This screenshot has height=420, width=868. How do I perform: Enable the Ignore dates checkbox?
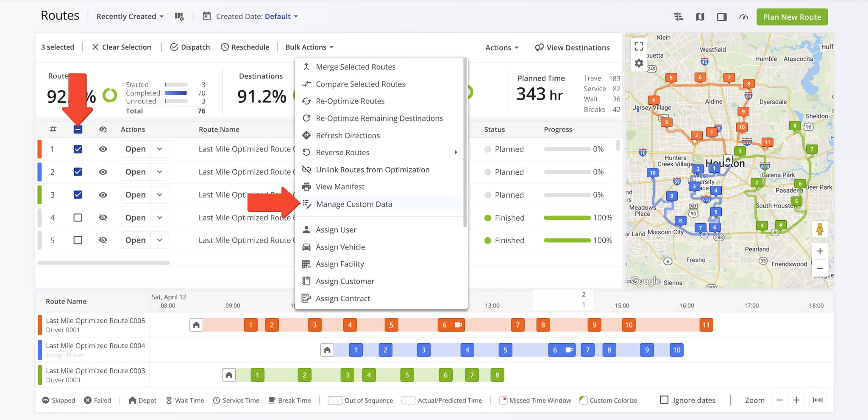click(664, 400)
